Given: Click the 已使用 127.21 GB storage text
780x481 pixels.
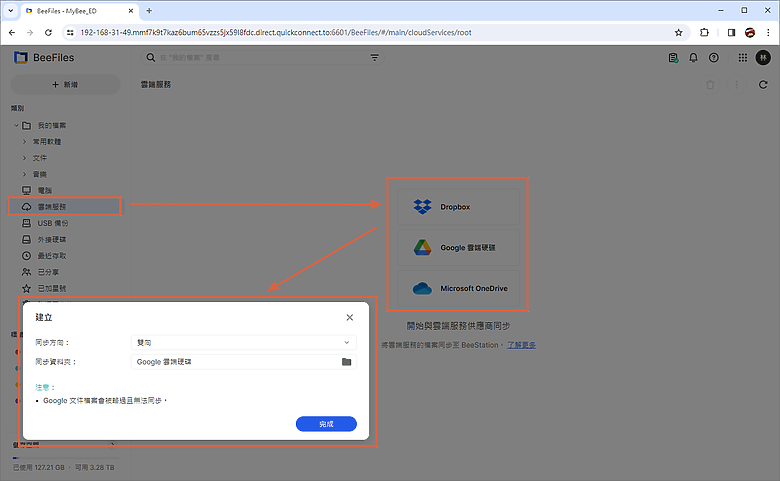Looking at the screenshot, I should click(x=39, y=468).
